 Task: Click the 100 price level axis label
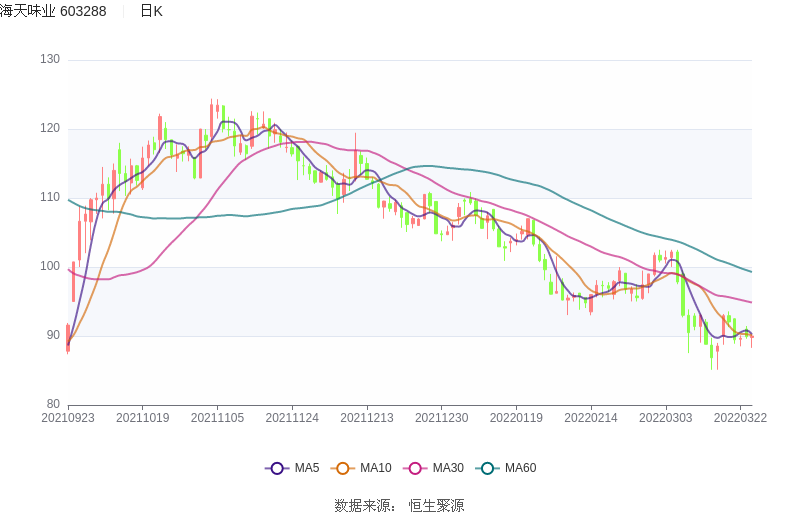coord(50,267)
